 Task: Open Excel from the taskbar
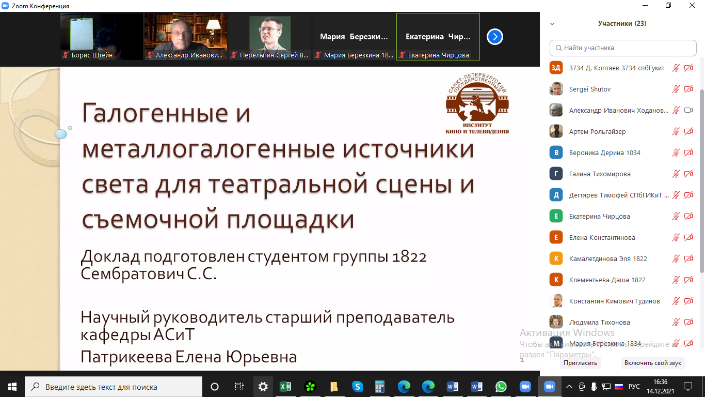click(x=285, y=387)
